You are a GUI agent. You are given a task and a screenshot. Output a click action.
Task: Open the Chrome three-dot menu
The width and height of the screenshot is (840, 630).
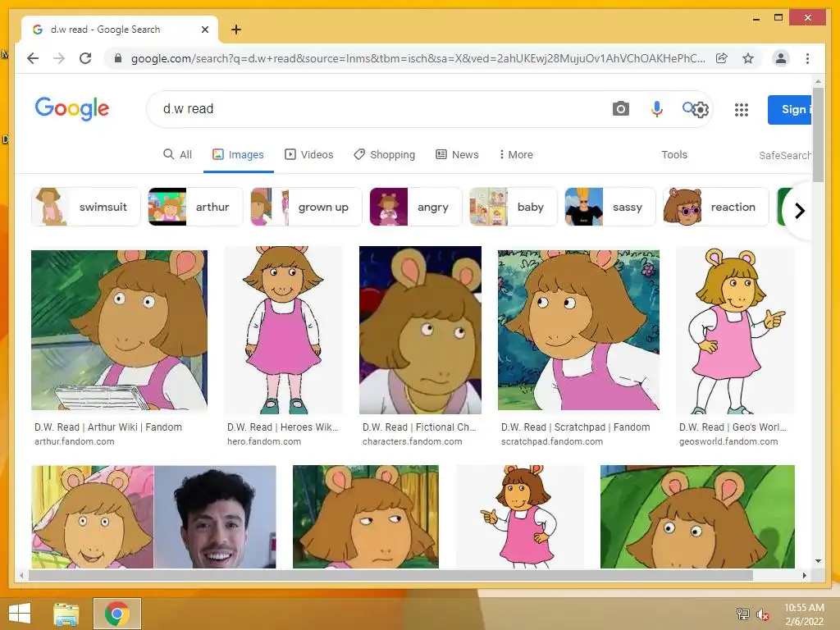coord(807,58)
